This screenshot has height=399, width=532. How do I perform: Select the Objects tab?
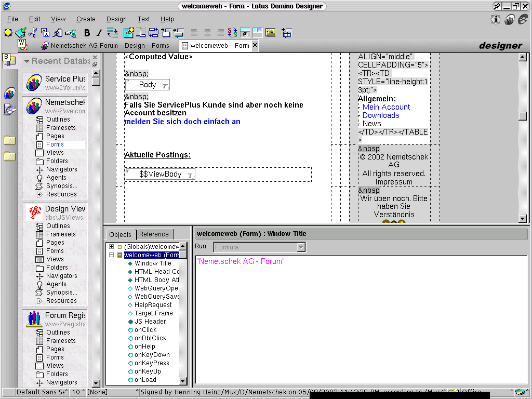point(120,234)
